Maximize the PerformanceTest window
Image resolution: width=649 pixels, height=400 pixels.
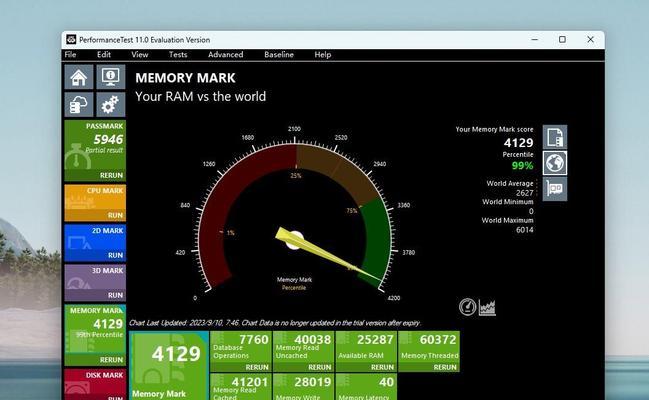(x=562, y=39)
